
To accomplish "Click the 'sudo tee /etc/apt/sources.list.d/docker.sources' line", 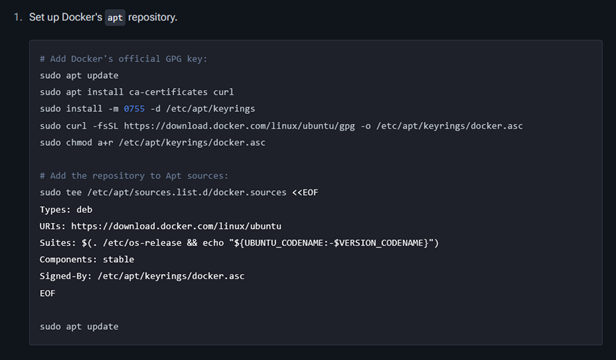I will (179, 193).
